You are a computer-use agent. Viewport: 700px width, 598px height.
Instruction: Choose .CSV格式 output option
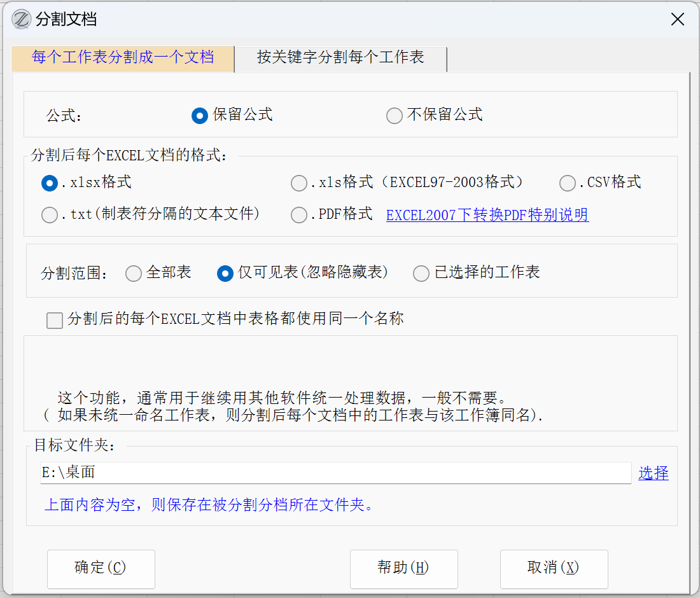pos(568,183)
